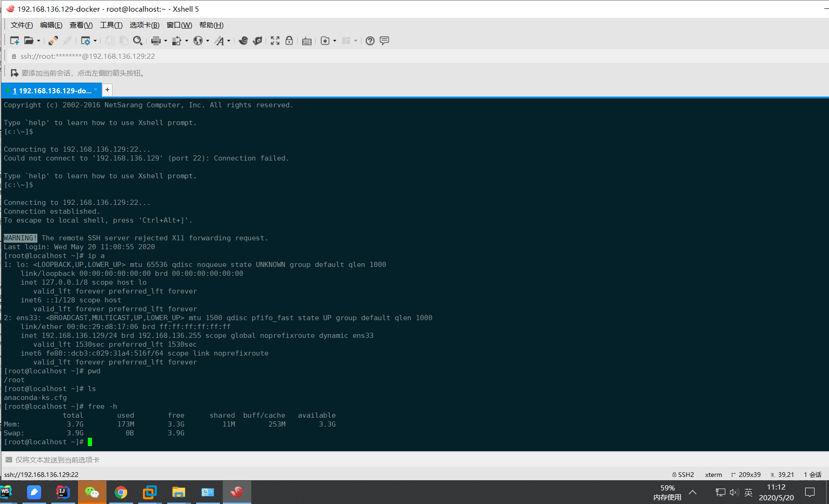Click the file transfer icon
Image resolution: width=829 pixels, height=504 pixels.
[x=177, y=41]
